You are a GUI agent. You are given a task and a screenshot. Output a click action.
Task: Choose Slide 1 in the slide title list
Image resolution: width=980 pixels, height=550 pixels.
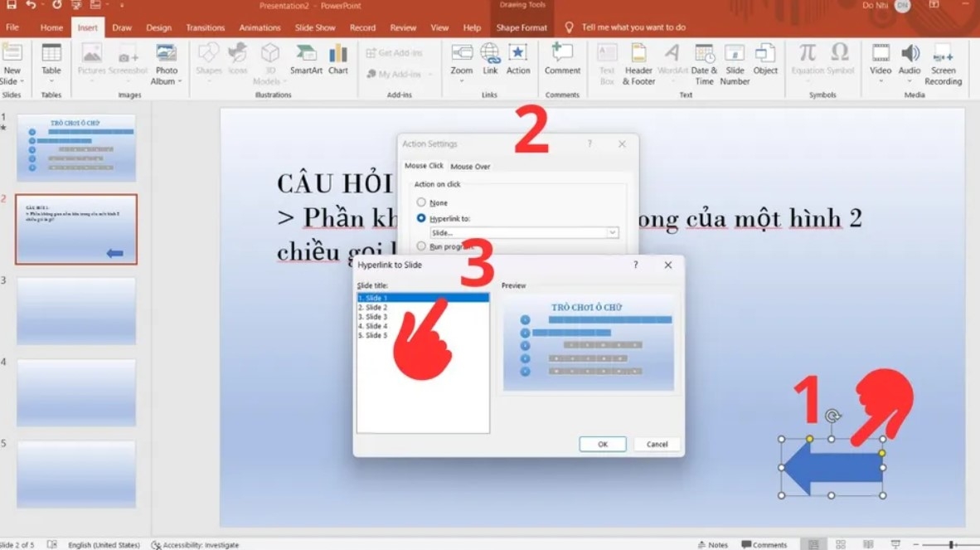[423, 298]
